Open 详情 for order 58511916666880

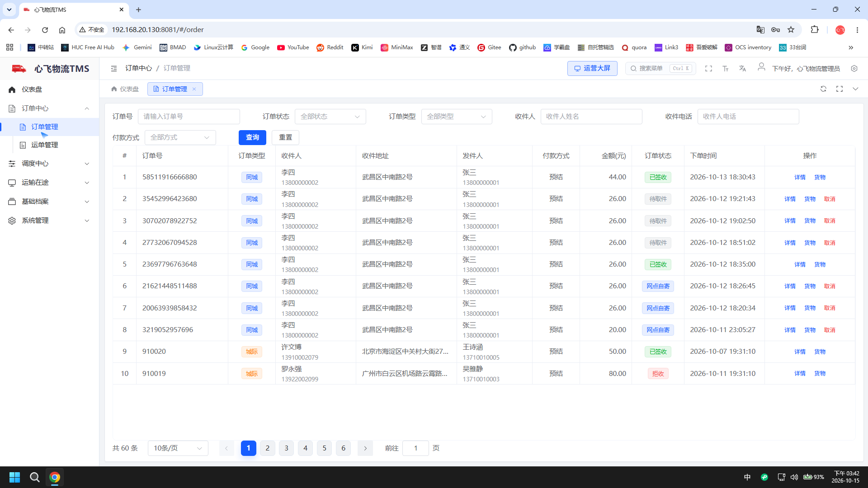pos(800,177)
